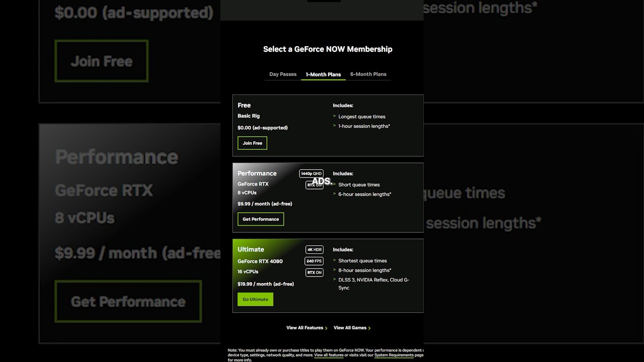Screen dimensions: 644x362
Task: Click the 'GeForce RTX 4080' text
Action: point(260,261)
